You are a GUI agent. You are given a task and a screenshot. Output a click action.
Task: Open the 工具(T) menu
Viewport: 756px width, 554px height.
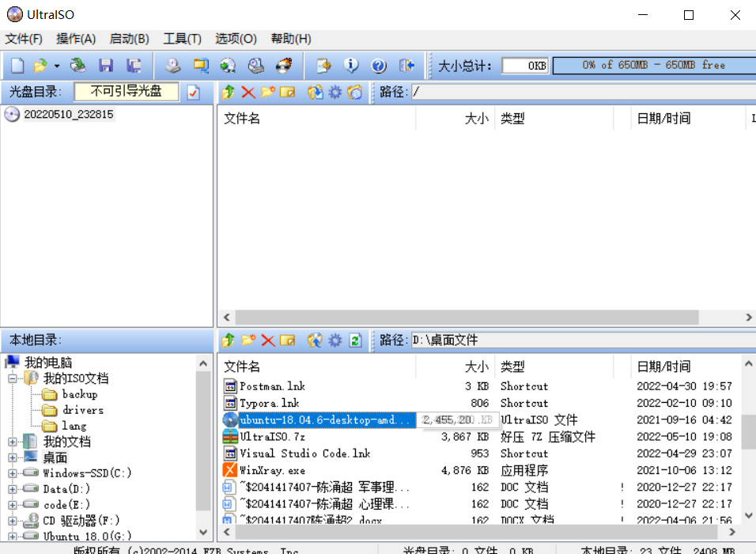point(182,39)
